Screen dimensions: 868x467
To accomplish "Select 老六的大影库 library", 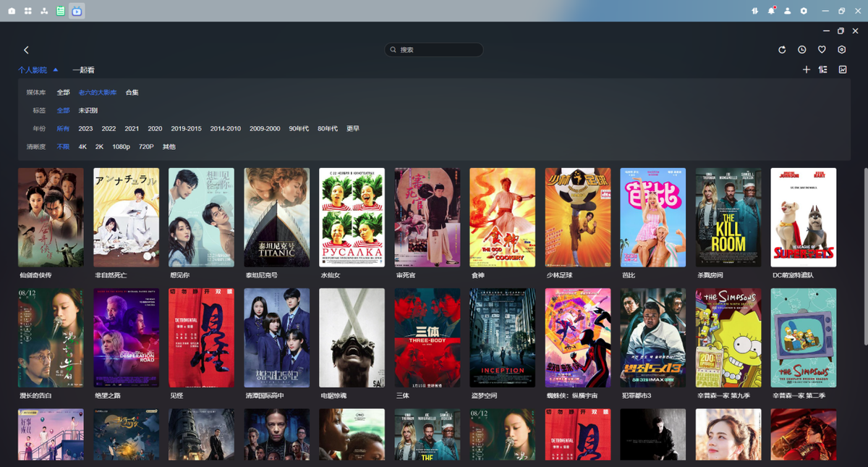I will tap(98, 93).
